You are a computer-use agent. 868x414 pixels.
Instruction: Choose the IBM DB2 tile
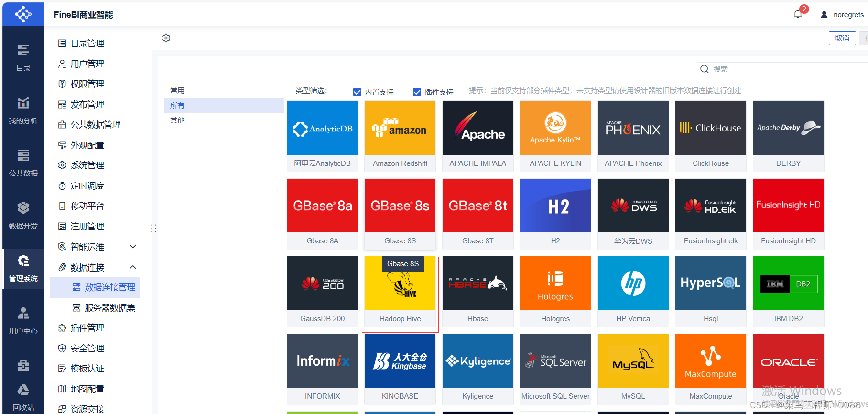(x=789, y=292)
